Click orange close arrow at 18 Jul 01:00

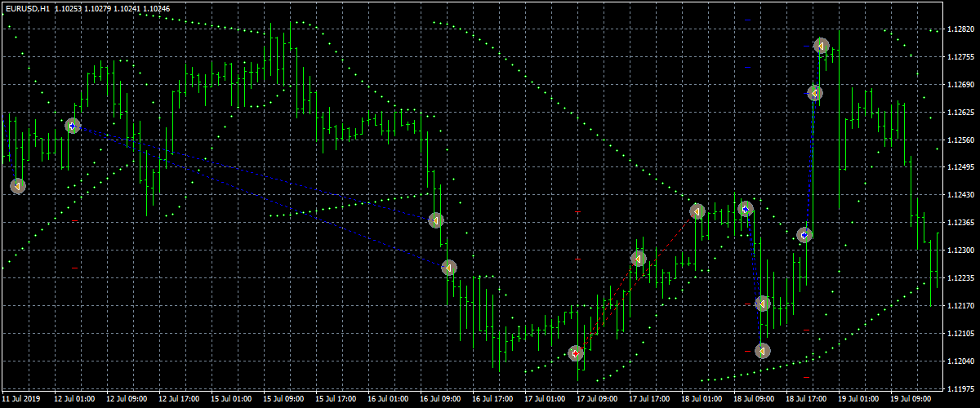pyautogui.click(x=697, y=211)
